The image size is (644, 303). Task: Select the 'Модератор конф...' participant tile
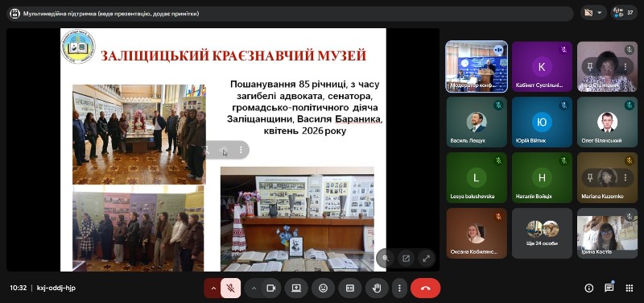pyautogui.click(x=477, y=66)
